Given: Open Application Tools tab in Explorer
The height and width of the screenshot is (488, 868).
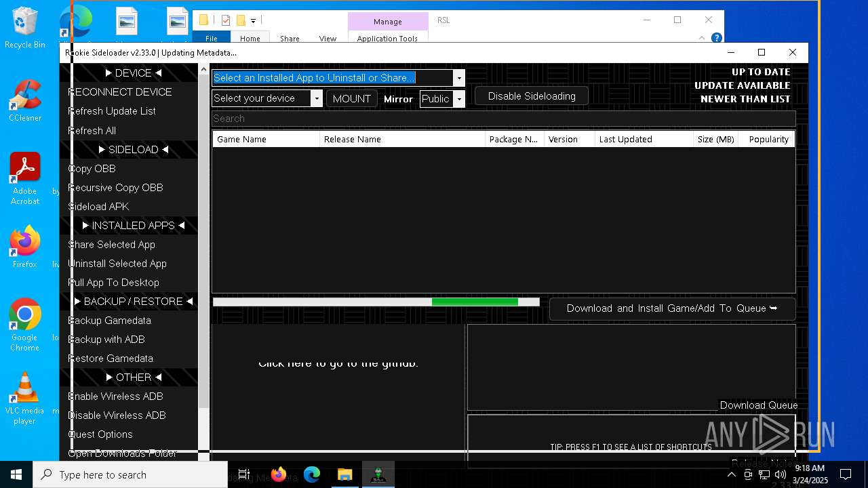Looking at the screenshot, I should (387, 39).
